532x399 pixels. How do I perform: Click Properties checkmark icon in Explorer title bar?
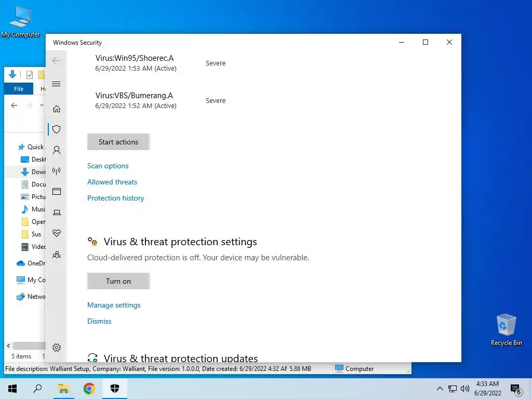click(30, 74)
